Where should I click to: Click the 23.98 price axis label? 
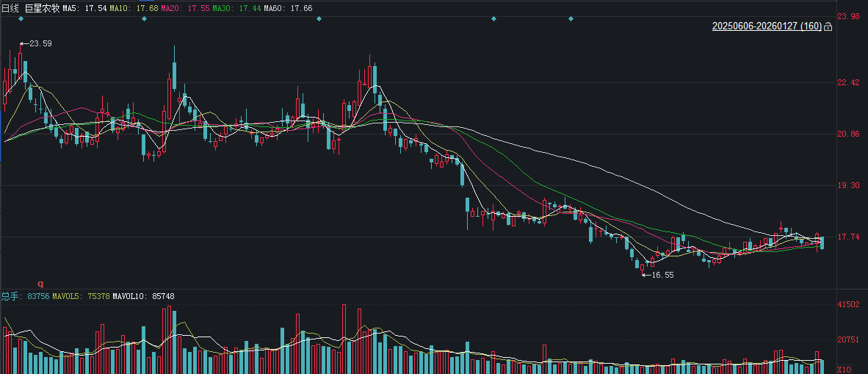pos(848,16)
